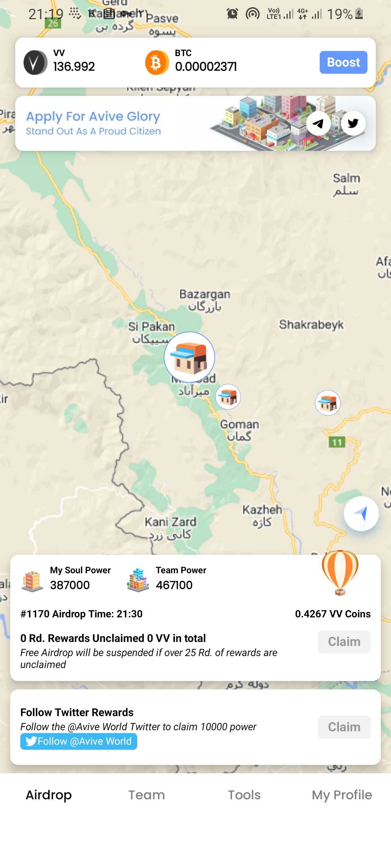Tap Follow @Avive World Twitter button
This screenshot has width=391, height=868.
tap(79, 741)
